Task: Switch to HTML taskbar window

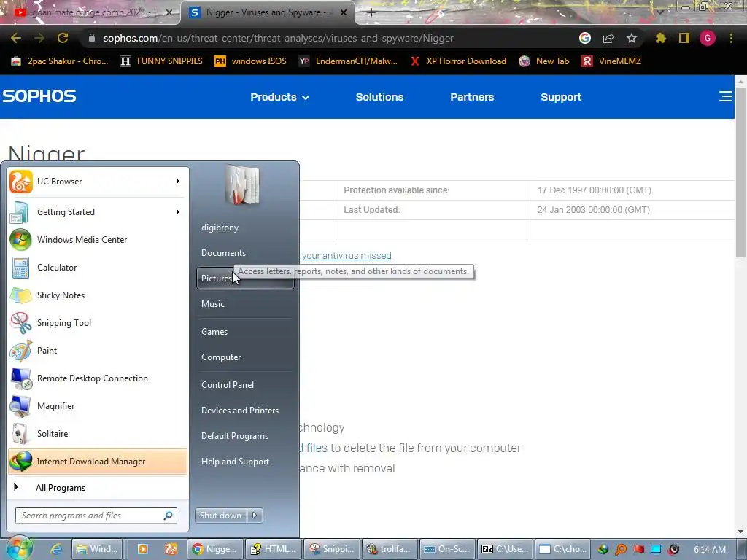Action: pyautogui.click(x=274, y=549)
